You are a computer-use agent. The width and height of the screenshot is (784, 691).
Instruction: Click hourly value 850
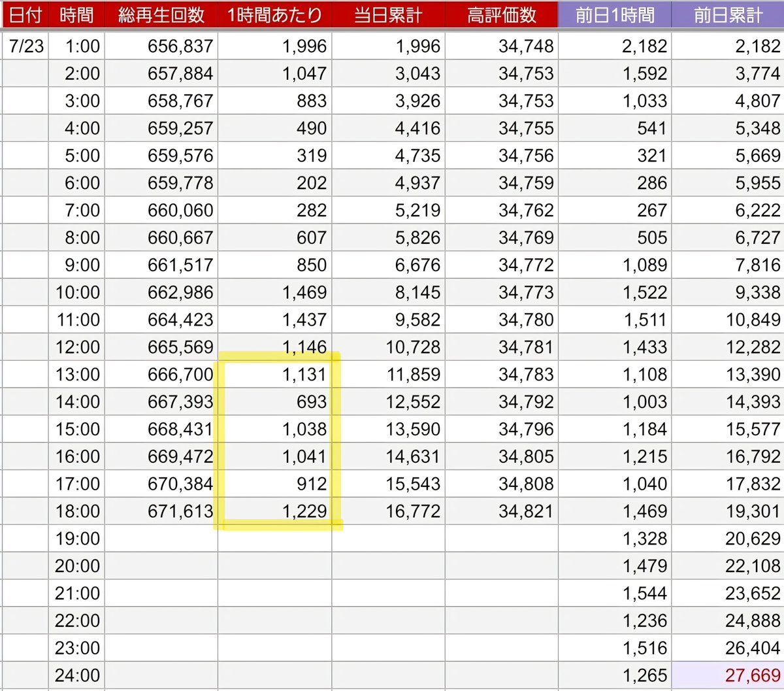[x=274, y=265]
